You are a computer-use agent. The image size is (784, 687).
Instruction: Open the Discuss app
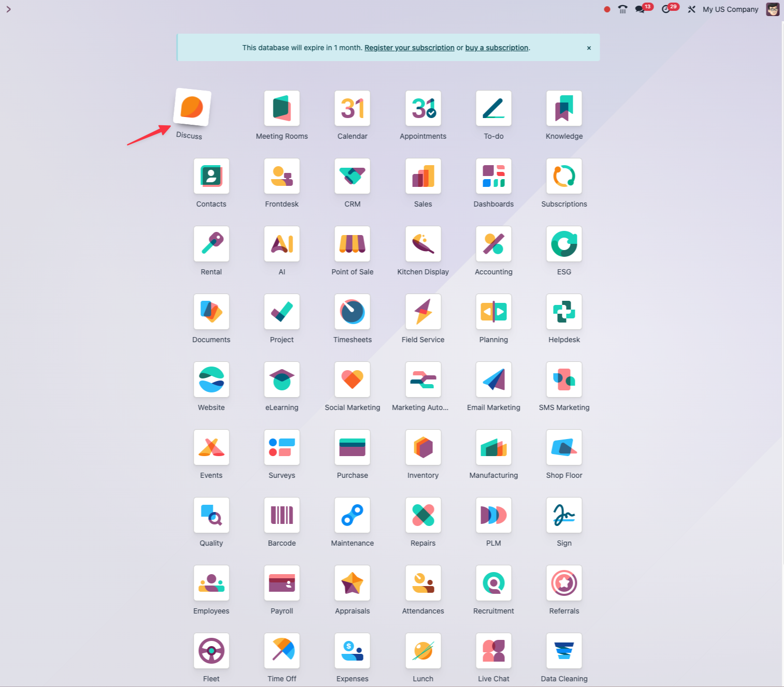click(192, 107)
